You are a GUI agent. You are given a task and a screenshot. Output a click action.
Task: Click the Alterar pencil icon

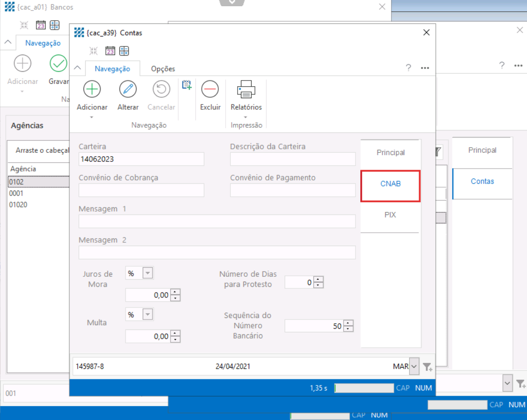tap(128, 89)
